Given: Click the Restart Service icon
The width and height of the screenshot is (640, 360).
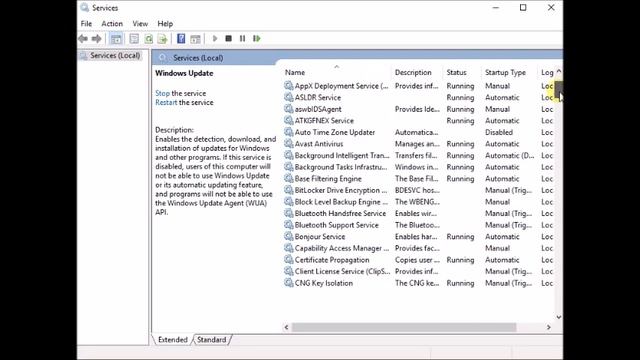Looking at the screenshot, I should pos(256,38).
